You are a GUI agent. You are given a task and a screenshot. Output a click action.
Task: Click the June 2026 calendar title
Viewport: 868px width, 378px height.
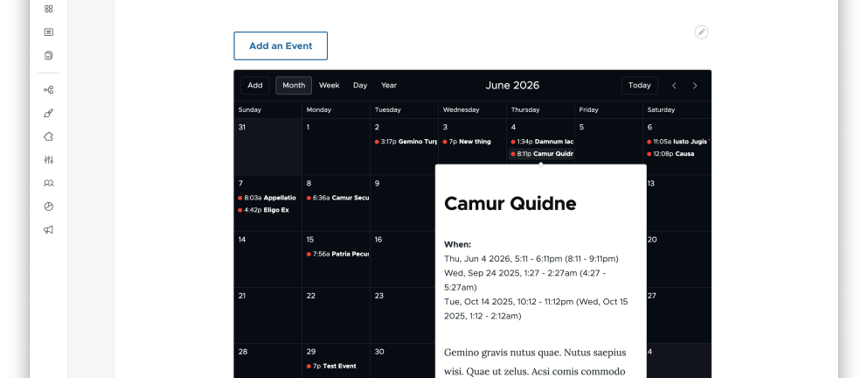pos(512,86)
